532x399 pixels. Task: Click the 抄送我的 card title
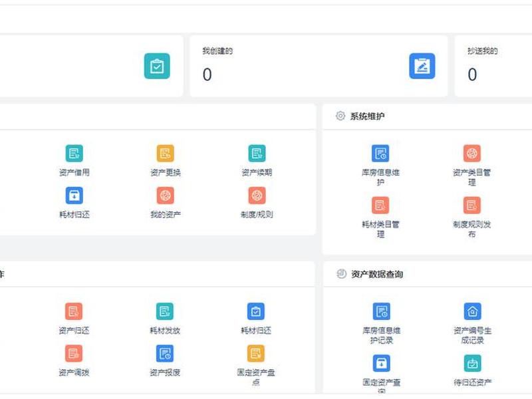point(483,51)
